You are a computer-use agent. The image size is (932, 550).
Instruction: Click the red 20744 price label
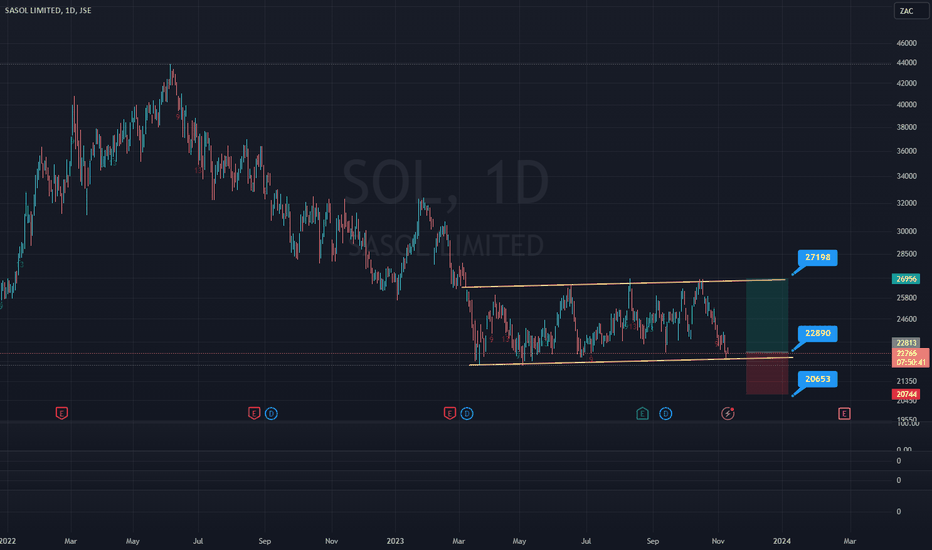pyautogui.click(x=906, y=394)
